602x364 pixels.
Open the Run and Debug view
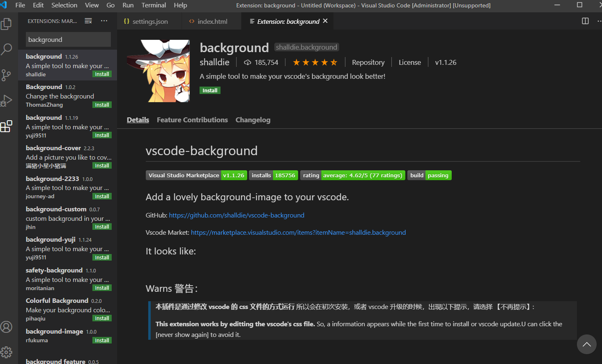[x=6, y=101]
